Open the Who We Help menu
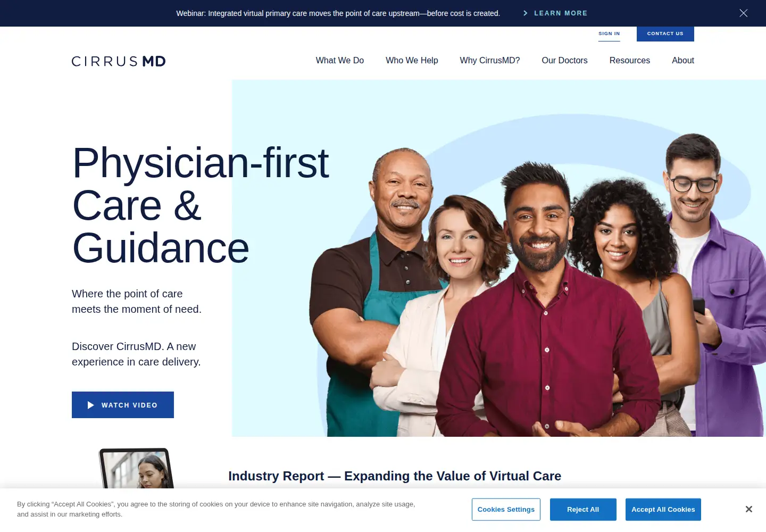 (x=412, y=61)
